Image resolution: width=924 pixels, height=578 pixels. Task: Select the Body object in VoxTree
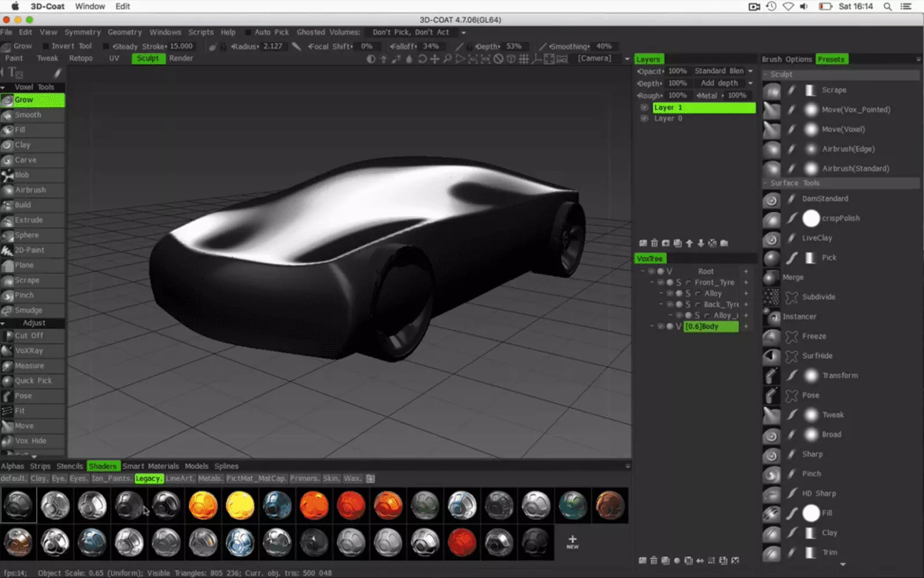[710, 326]
